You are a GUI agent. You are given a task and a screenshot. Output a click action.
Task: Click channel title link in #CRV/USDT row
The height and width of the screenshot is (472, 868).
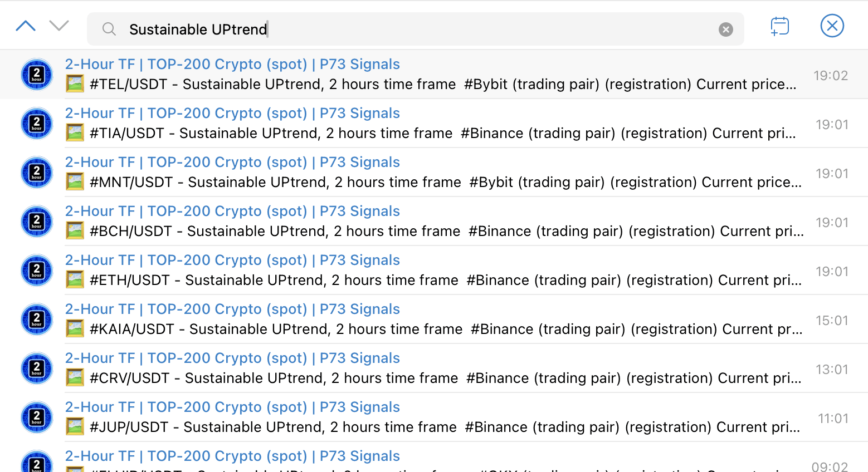[x=232, y=358]
